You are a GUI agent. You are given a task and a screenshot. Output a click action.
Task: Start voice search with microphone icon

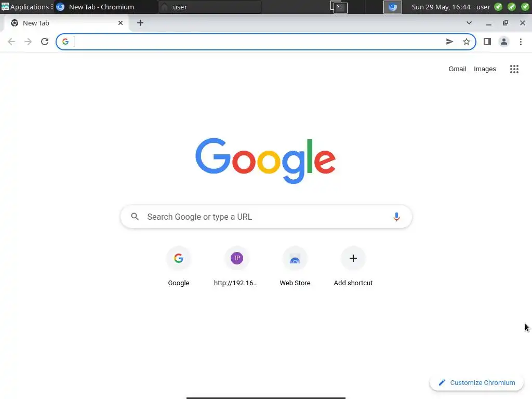coord(396,217)
